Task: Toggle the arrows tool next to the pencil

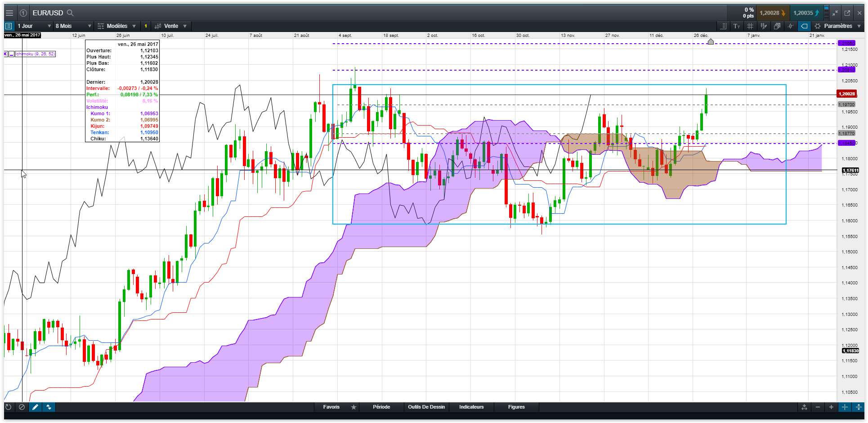Action: pos(49,407)
